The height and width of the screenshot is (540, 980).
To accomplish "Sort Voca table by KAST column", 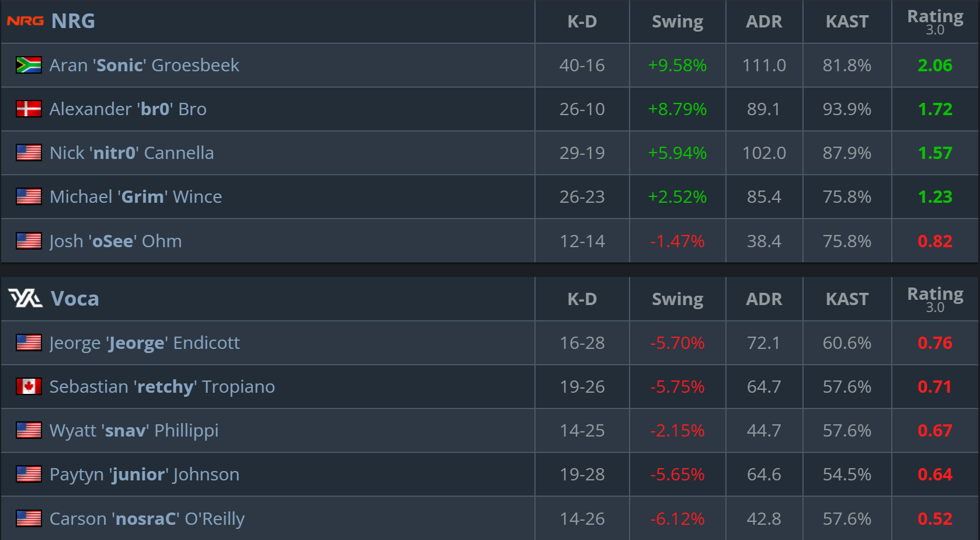I will [x=847, y=299].
